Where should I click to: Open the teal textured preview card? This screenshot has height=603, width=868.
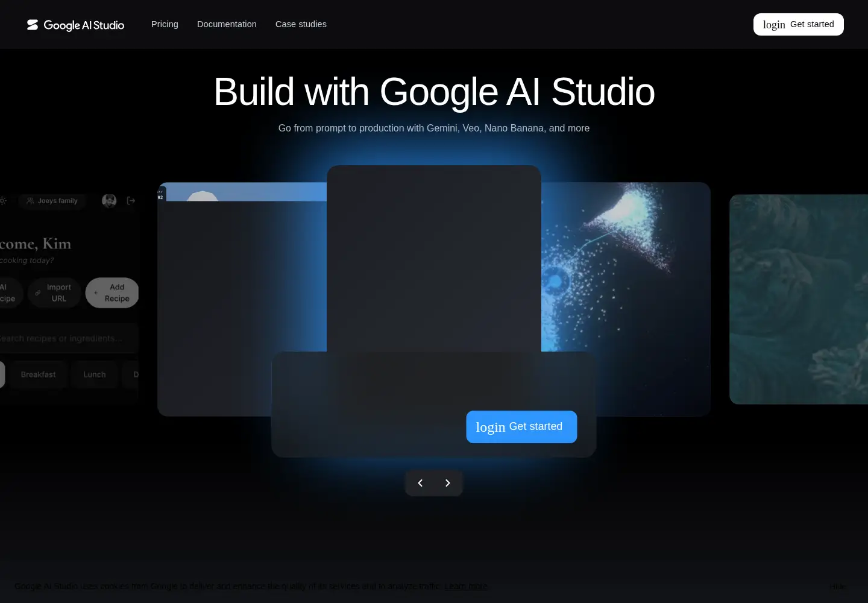pos(799,299)
